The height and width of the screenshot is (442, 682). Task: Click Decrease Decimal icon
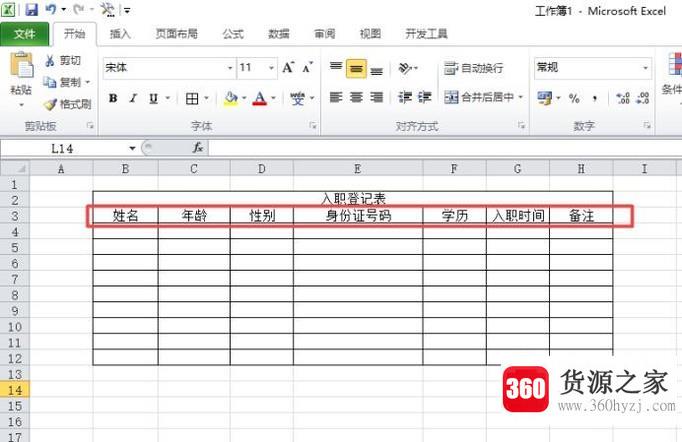(643, 98)
